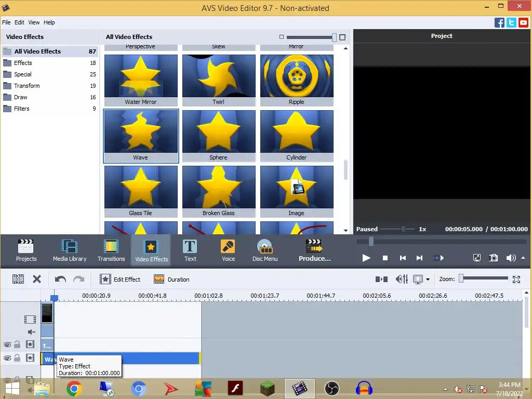The width and height of the screenshot is (532, 399).
Task: Delete the selected timeline object
Action: click(37, 279)
